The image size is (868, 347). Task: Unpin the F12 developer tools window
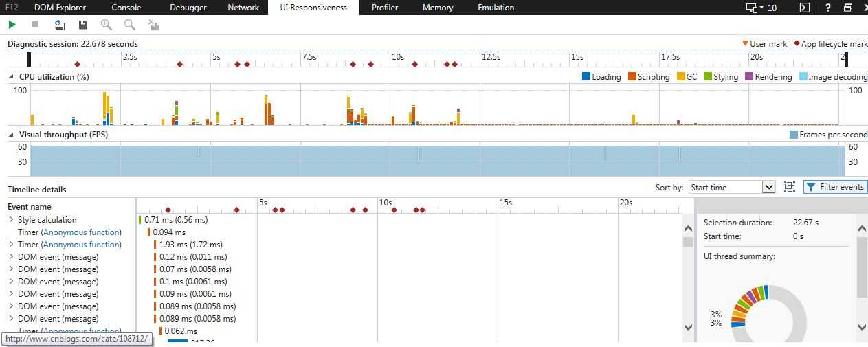pos(848,8)
